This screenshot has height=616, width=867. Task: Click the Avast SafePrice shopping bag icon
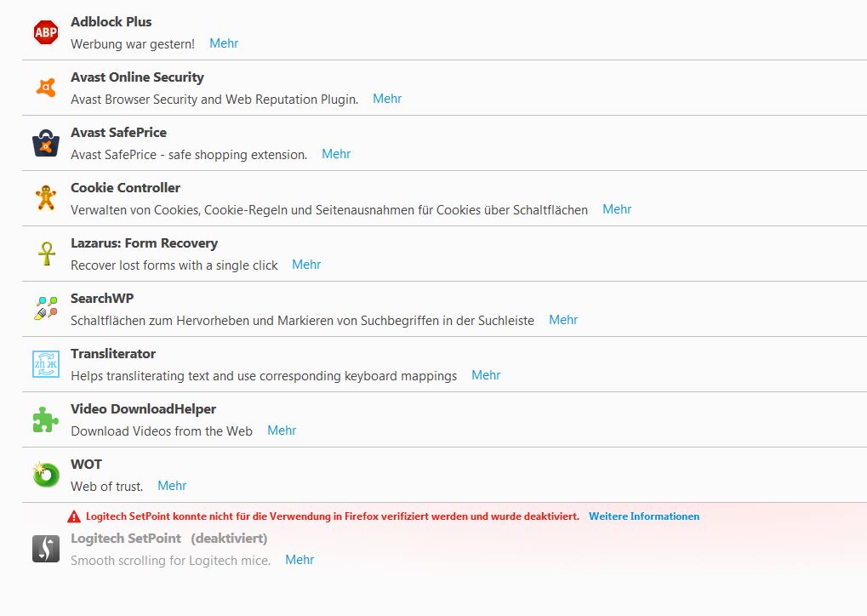(x=46, y=143)
